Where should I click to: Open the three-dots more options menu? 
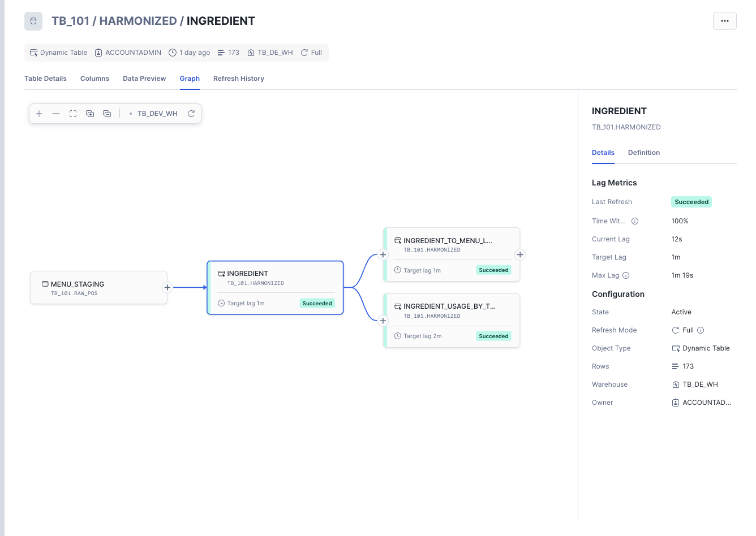[724, 21]
